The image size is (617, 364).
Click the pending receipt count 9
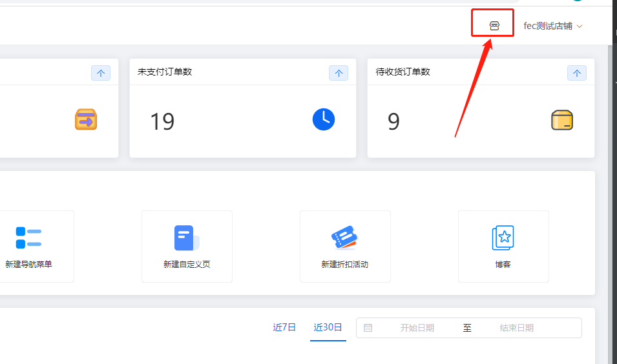coord(393,121)
